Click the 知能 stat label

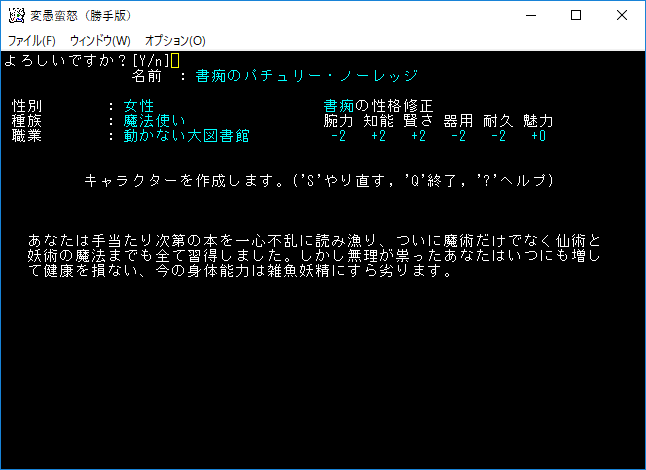point(379,121)
